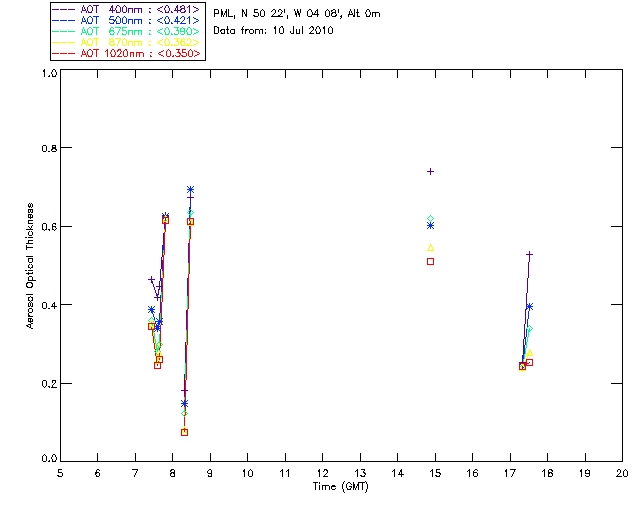Image resolution: width=640 pixels, height=512 pixels.
Task: Click the x-axis label 20
Action: [622, 473]
